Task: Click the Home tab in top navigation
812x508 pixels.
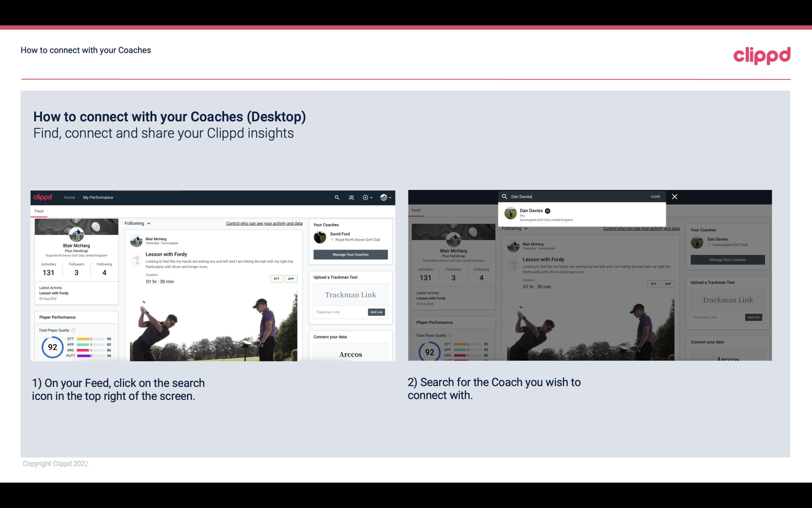Action: 69,197
